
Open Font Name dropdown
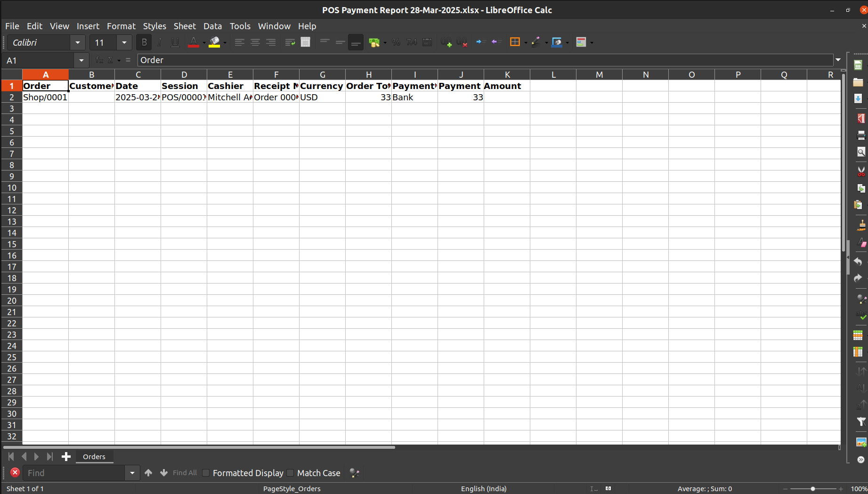pos(78,43)
